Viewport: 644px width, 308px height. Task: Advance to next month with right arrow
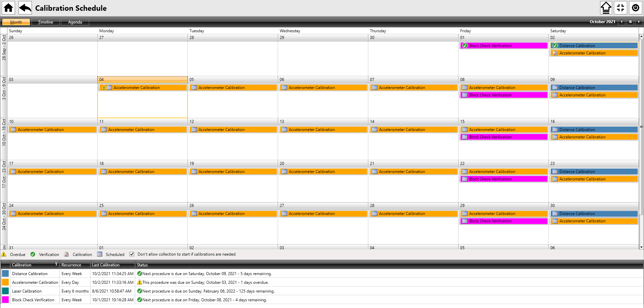(x=639, y=22)
